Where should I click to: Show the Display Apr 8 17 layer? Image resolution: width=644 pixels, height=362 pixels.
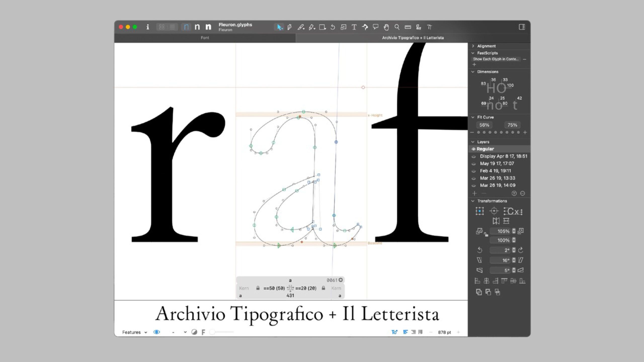[473, 156]
